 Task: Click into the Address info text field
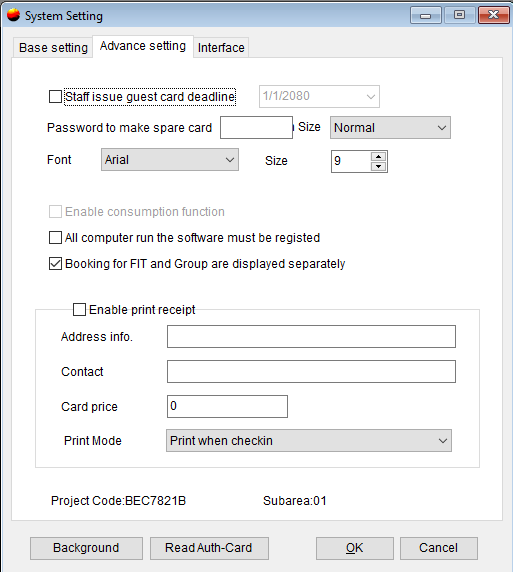pos(311,336)
